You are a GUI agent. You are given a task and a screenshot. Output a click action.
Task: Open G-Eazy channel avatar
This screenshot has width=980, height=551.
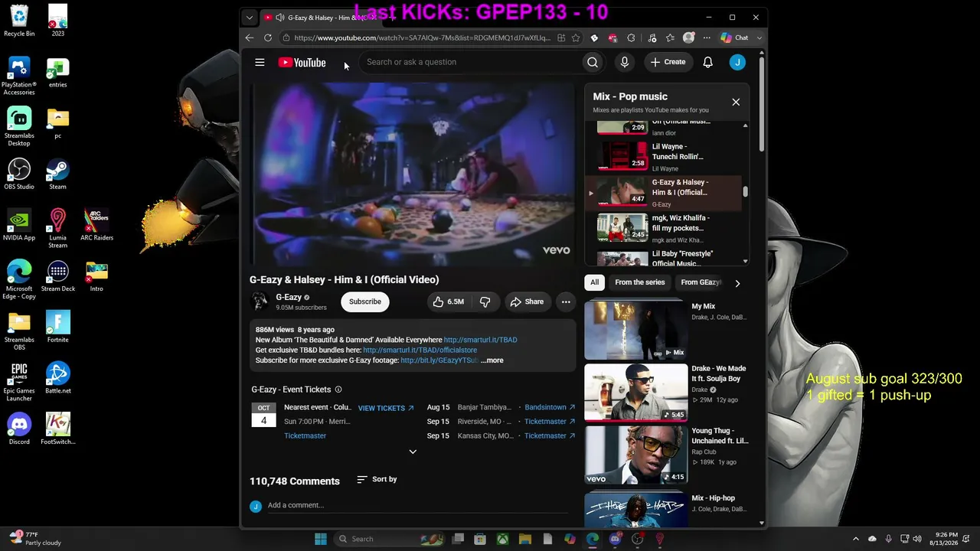[x=260, y=302]
